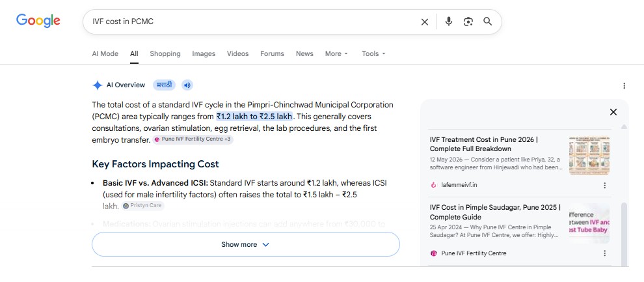Click the magnifier search icon
Screen dimensions: 644x282
coord(487,21)
